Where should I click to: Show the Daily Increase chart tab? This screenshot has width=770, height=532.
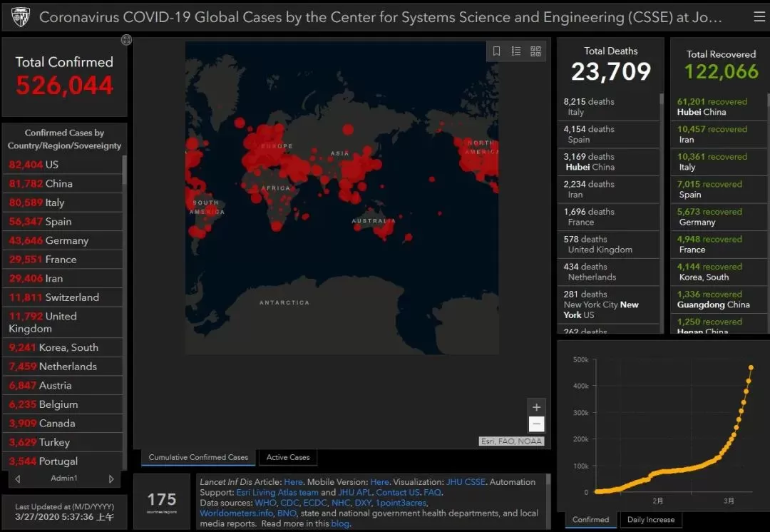651,520
